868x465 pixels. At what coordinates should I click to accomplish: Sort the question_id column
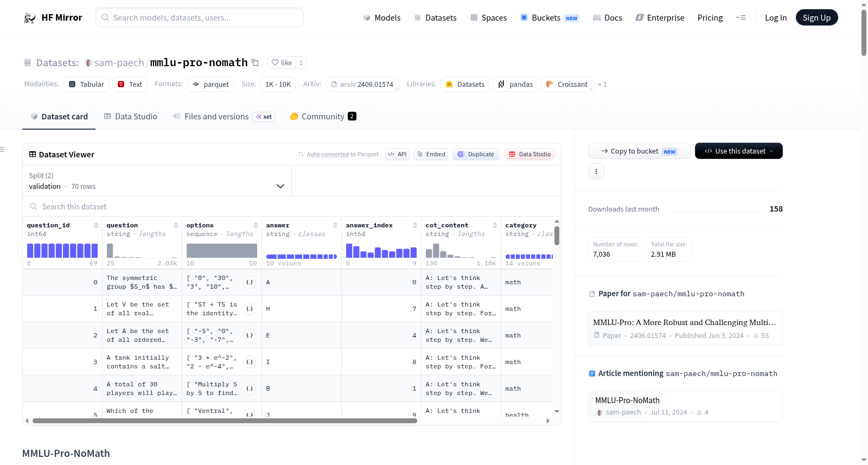pos(96,225)
